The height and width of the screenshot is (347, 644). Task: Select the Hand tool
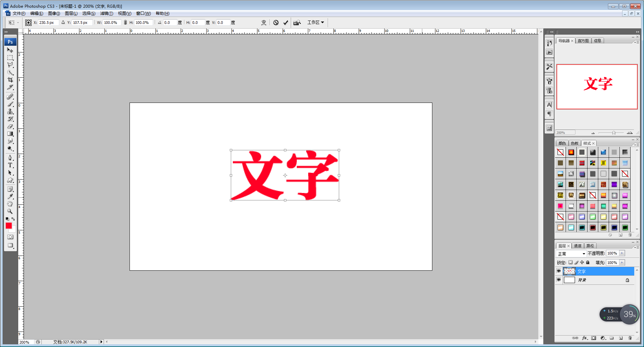[x=10, y=204]
